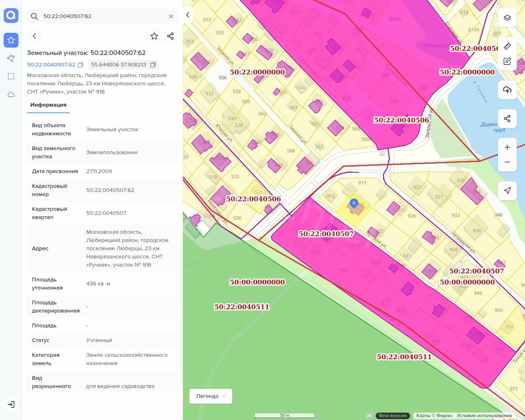The image size is (525, 420).
Task: Click the upload to cloud map button
Action: pos(507,90)
